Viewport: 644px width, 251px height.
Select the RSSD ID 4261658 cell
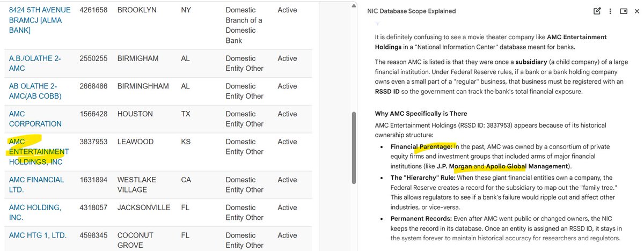pos(93,10)
